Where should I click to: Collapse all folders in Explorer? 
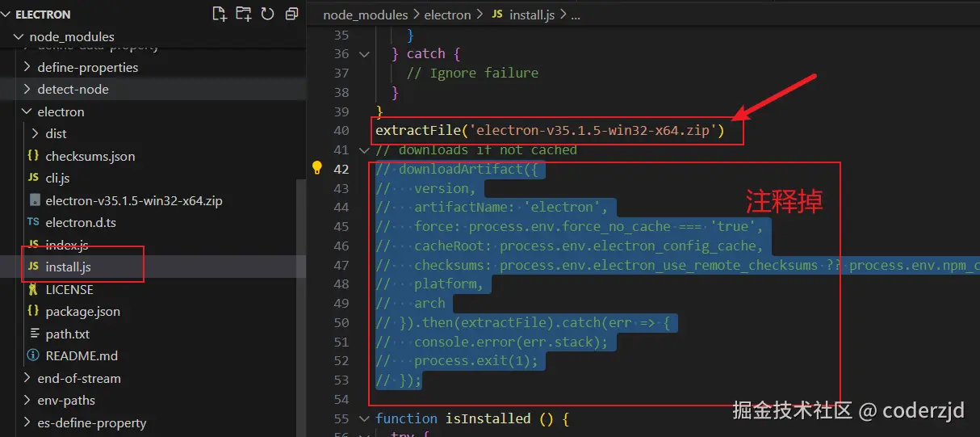(x=291, y=14)
